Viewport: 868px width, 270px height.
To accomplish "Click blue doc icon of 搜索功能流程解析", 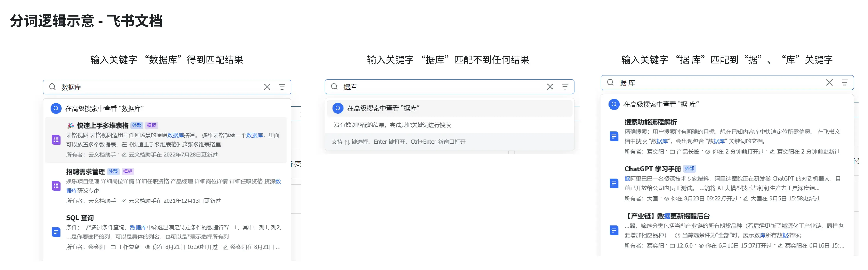I will tap(614, 136).
